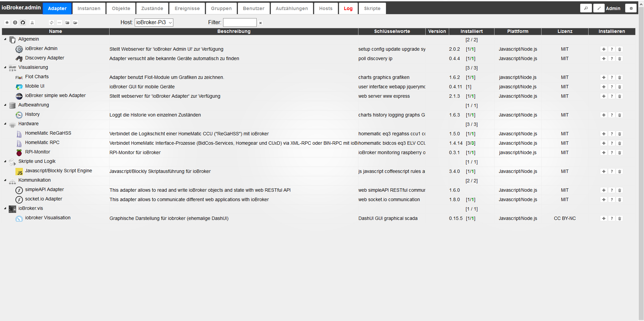Select the Adapter tab
This screenshot has width=644, height=321.
(x=57, y=8)
